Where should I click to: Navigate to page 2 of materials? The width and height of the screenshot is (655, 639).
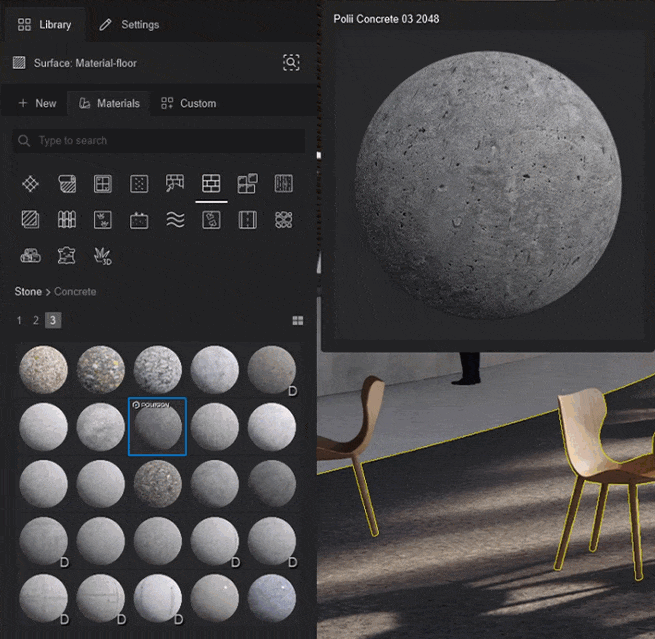click(x=36, y=321)
